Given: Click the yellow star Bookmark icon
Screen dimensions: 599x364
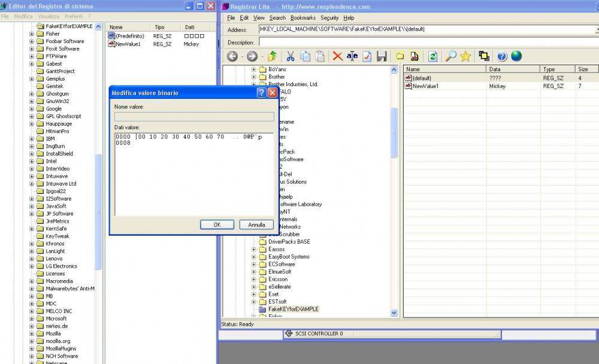Looking at the screenshot, I should click(x=465, y=56).
